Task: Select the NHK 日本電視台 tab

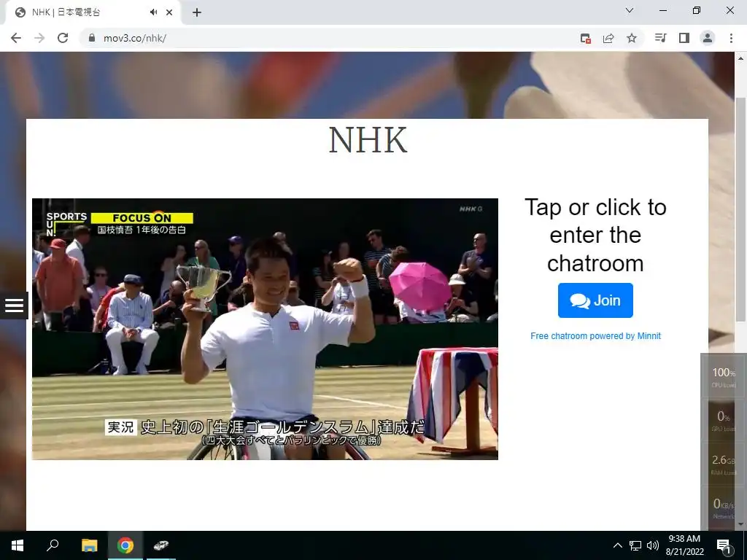Action: pos(93,12)
